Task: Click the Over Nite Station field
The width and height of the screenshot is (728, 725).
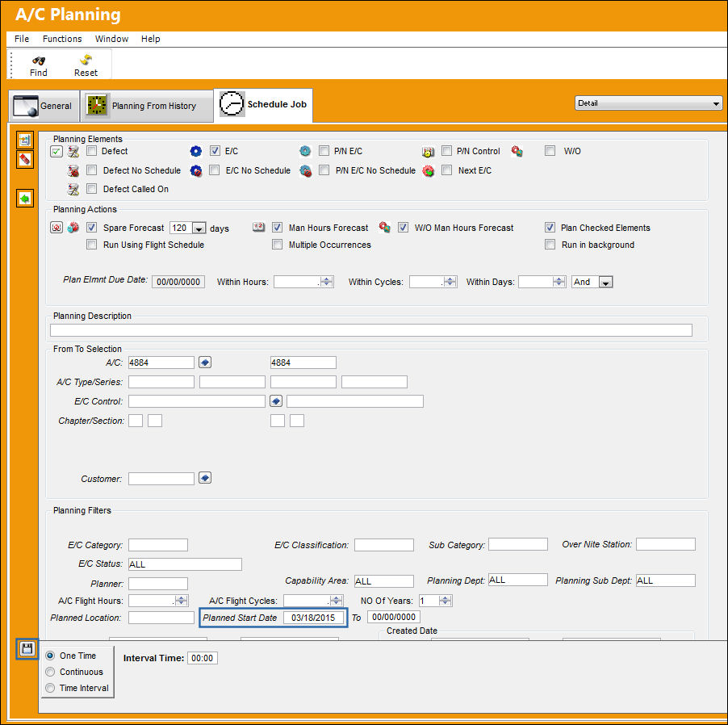Action: click(665, 544)
